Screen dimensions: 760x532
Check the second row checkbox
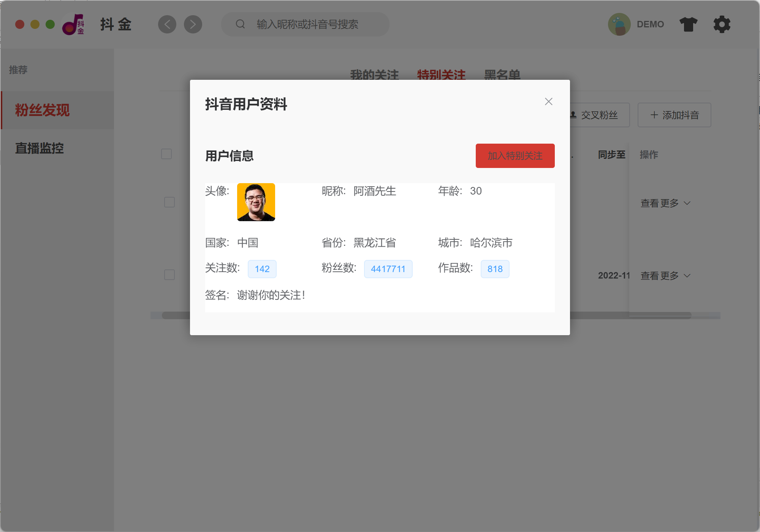(x=169, y=275)
